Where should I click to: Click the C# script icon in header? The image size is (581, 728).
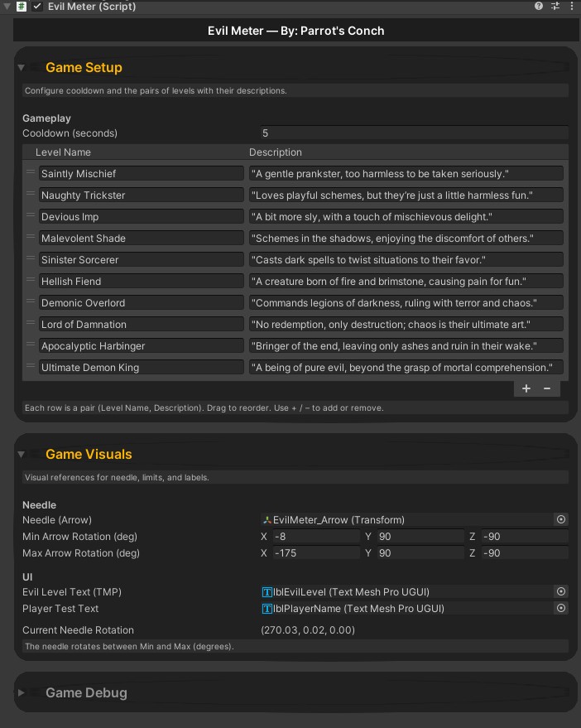coord(22,6)
